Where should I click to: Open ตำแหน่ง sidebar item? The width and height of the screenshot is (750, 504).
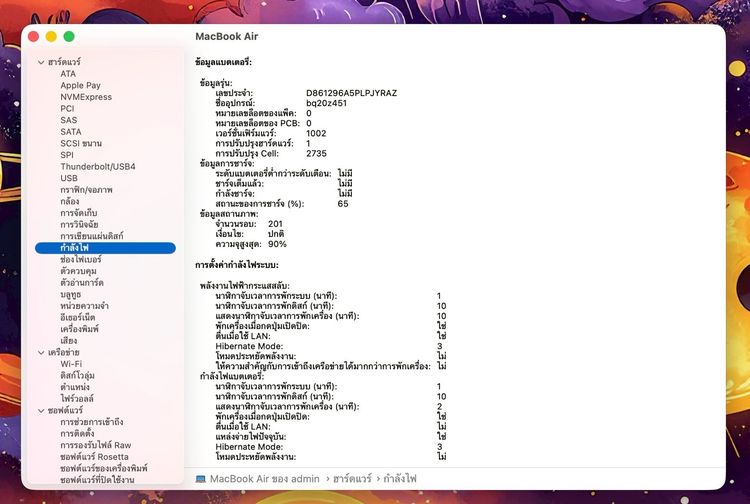point(75,387)
